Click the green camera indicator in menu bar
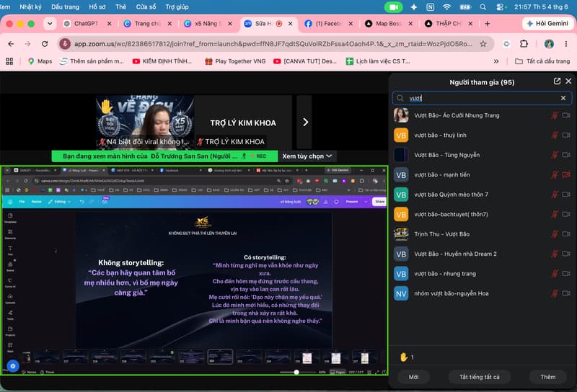Viewport: 577px width, 392px height. click(x=393, y=6)
